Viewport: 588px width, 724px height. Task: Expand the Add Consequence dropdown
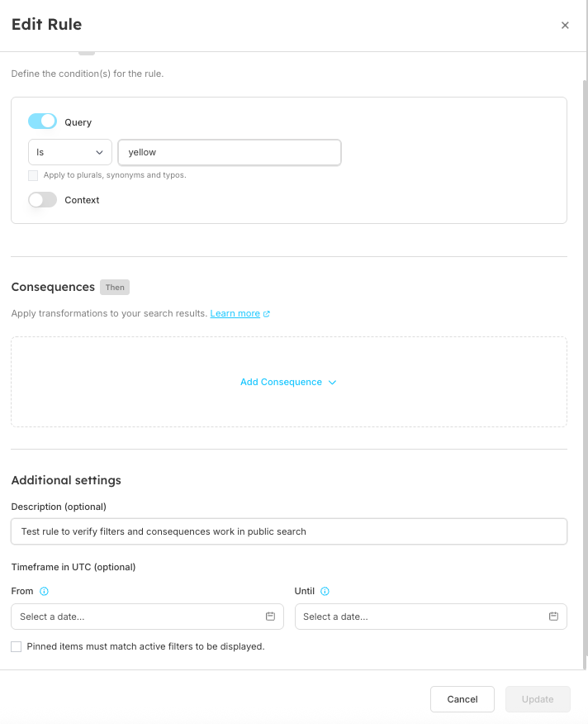(x=281, y=382)
